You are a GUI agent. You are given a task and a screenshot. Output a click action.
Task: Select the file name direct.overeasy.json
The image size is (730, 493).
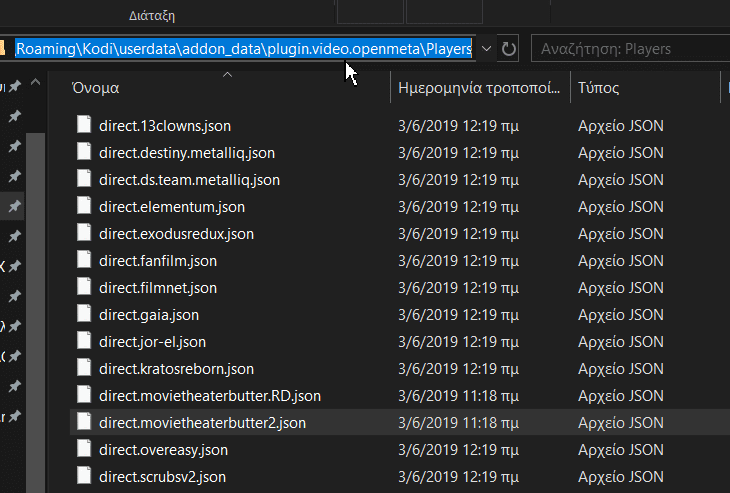[163, 450]
